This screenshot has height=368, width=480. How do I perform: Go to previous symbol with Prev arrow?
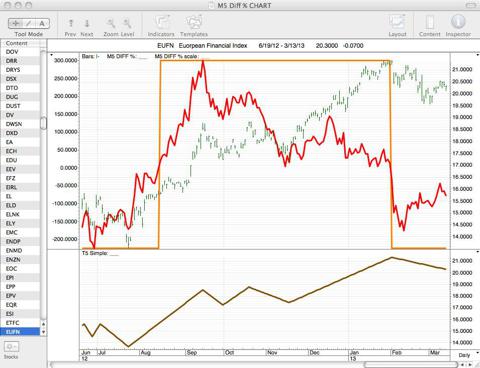point(71,23)
